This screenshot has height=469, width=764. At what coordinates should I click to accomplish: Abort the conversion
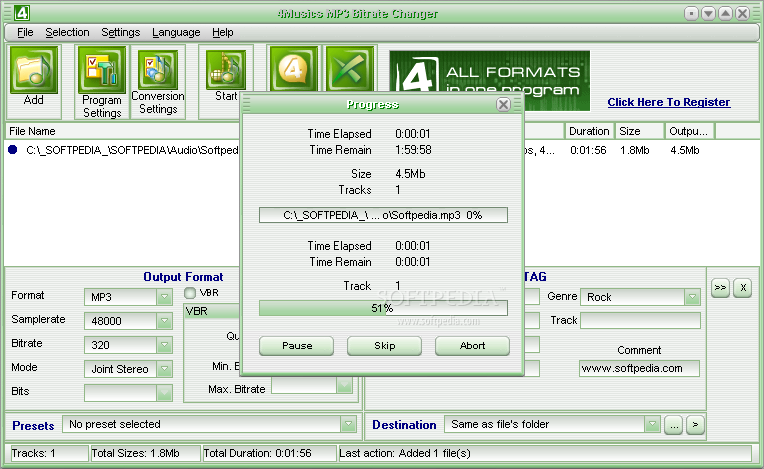tap(472, 346)
